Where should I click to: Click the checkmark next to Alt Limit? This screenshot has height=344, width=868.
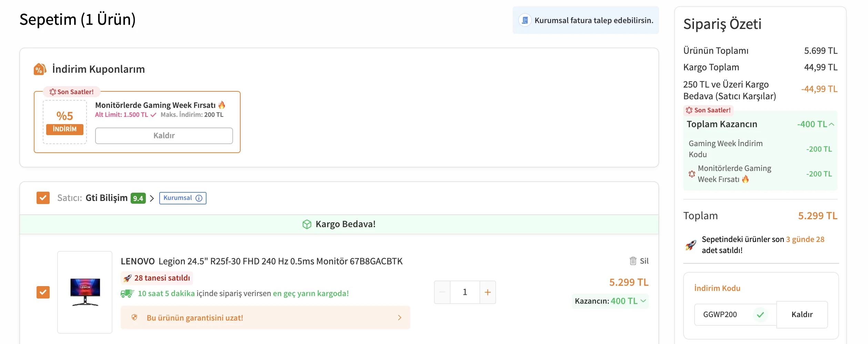[153, 115]
